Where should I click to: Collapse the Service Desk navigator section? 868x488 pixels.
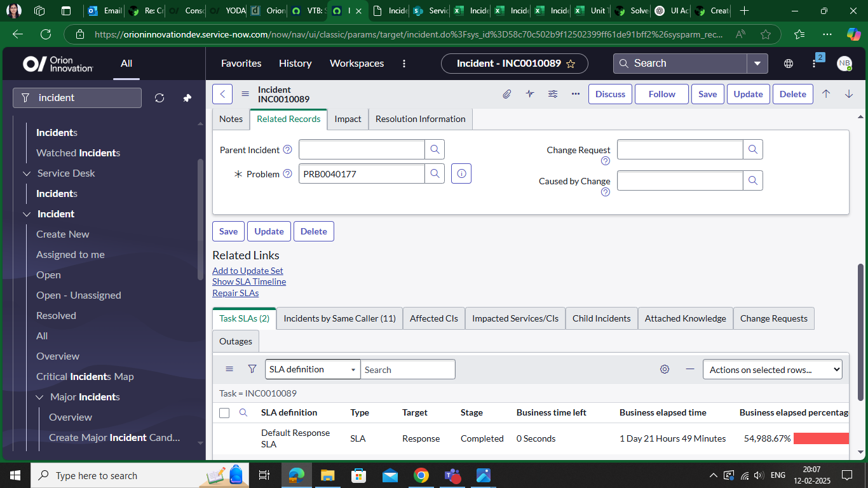point(27,173)
